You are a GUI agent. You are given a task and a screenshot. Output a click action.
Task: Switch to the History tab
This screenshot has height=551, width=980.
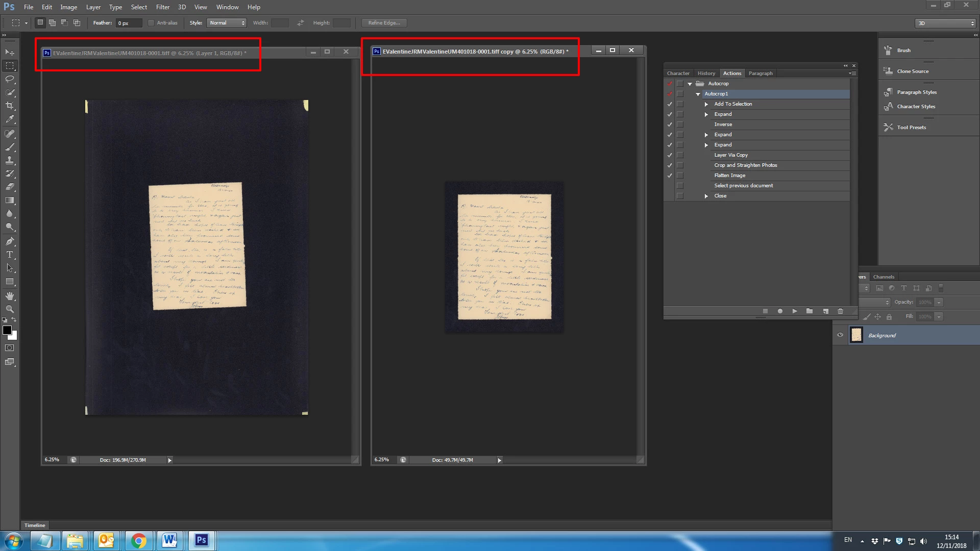[706, 73]
